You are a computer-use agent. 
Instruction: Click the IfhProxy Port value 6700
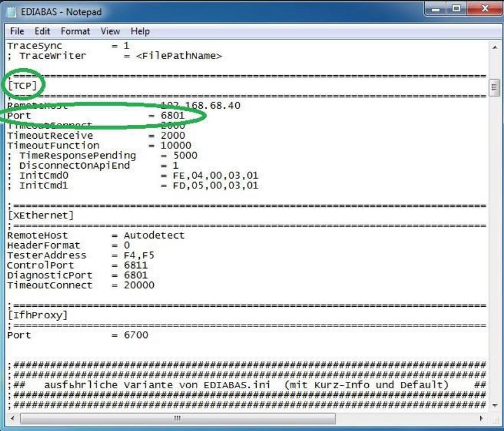pos(136,335)
